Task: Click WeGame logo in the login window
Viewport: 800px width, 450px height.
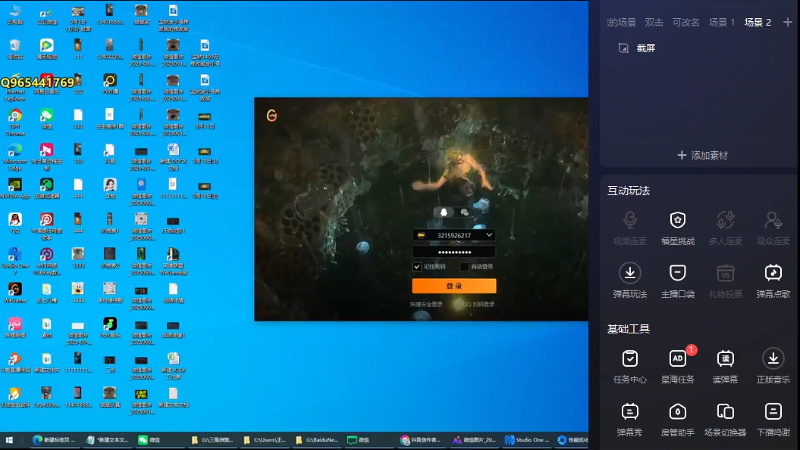Action: tap(272, 116)
